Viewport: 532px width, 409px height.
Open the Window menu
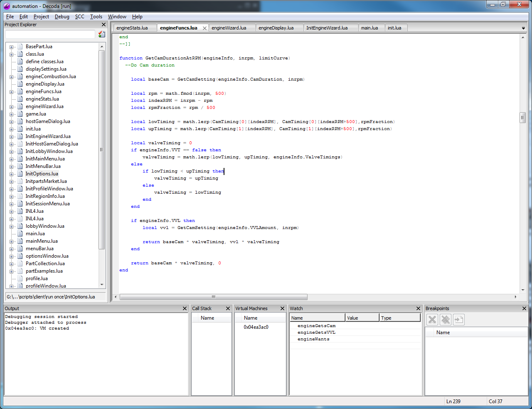[117, 17]
